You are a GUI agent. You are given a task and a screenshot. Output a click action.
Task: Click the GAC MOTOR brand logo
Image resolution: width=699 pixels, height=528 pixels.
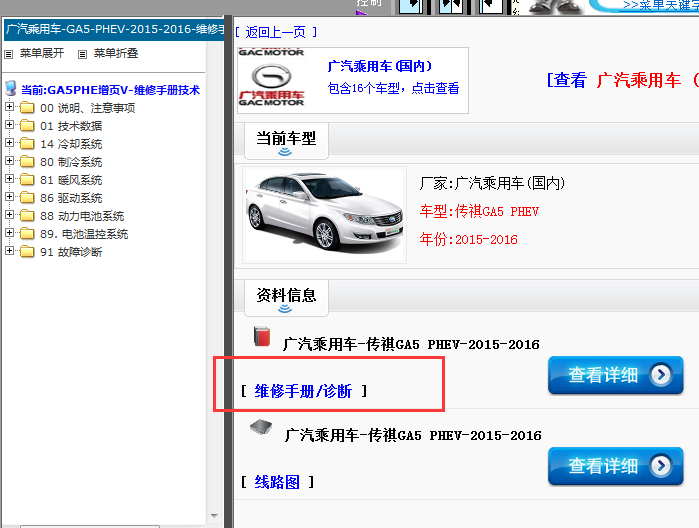271,78
